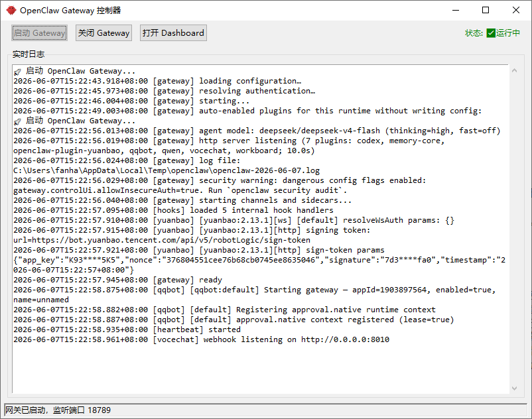Click 'Registering approval.native runtime context' line
The width and height of the screenshot is (532, 419).
(x=224, y=310)
